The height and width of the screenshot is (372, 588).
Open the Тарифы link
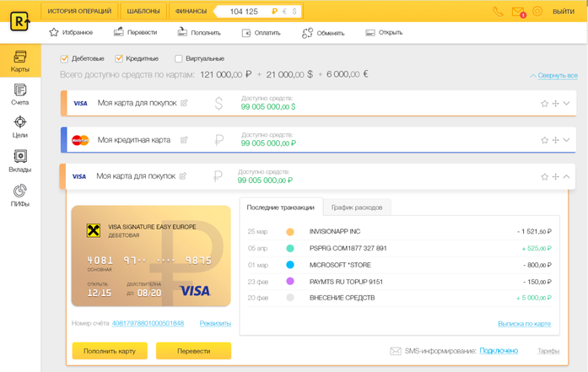coord(548,351)
